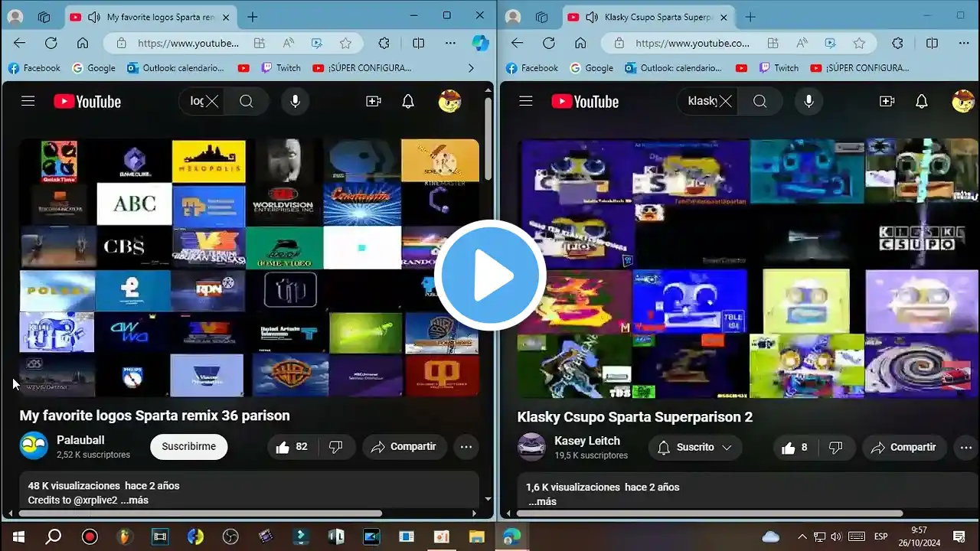The image size is (980, 551).
Task: Click the big play button overlay
Action: click(490, 275)
